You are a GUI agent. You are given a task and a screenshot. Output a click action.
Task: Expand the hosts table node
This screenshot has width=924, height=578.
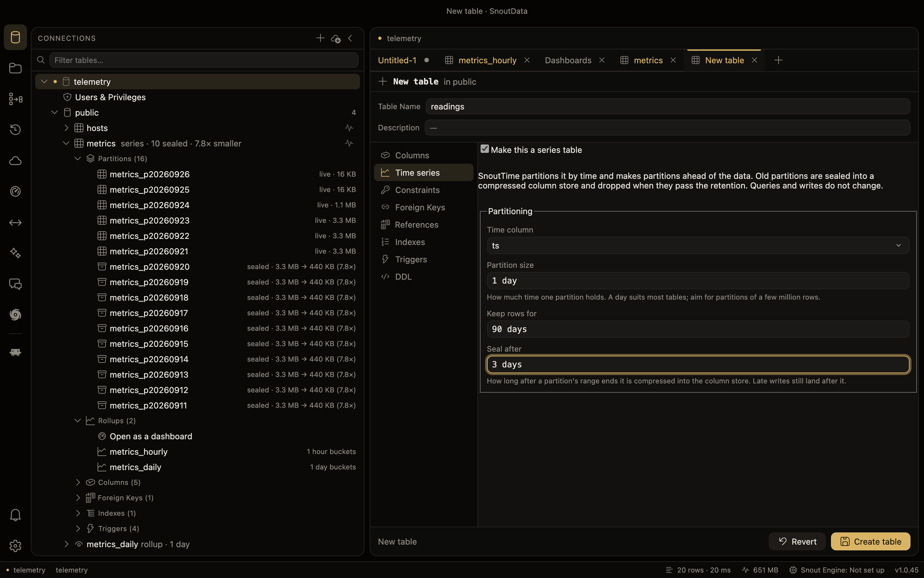66,128
